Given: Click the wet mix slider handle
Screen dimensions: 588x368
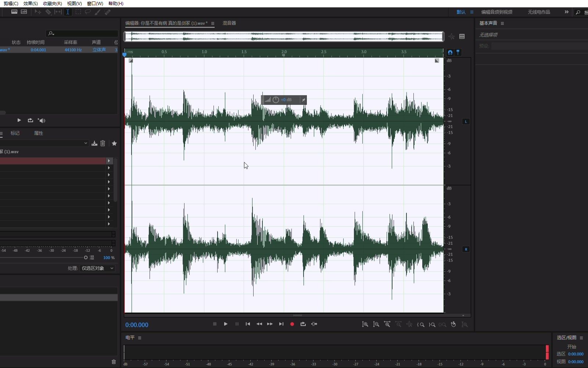Looking at the screenshot, I should (x=86, y=258).
